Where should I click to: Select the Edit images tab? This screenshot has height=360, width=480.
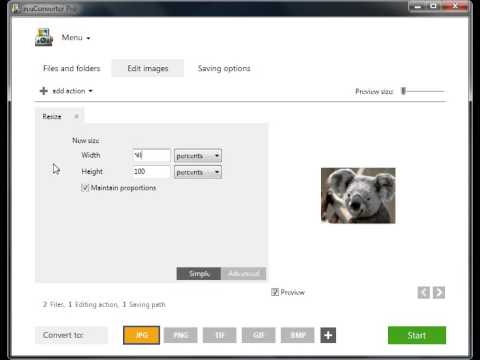pos(148,68)
